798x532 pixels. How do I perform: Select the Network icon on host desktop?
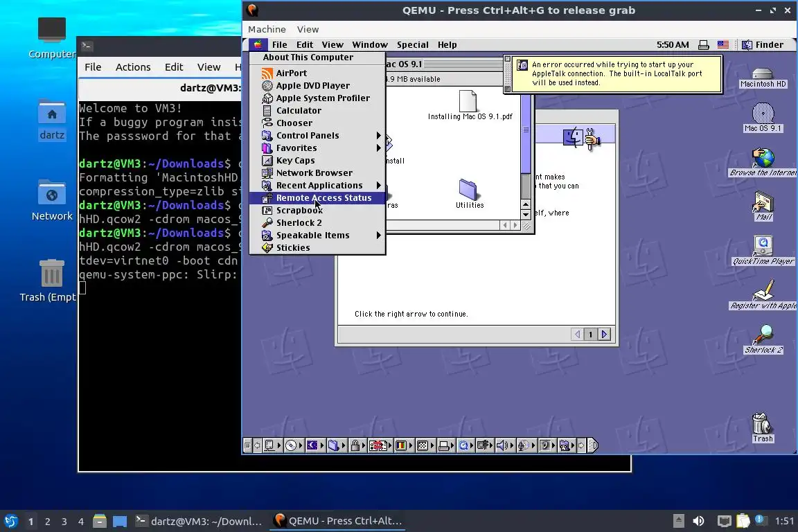(52, 201)
